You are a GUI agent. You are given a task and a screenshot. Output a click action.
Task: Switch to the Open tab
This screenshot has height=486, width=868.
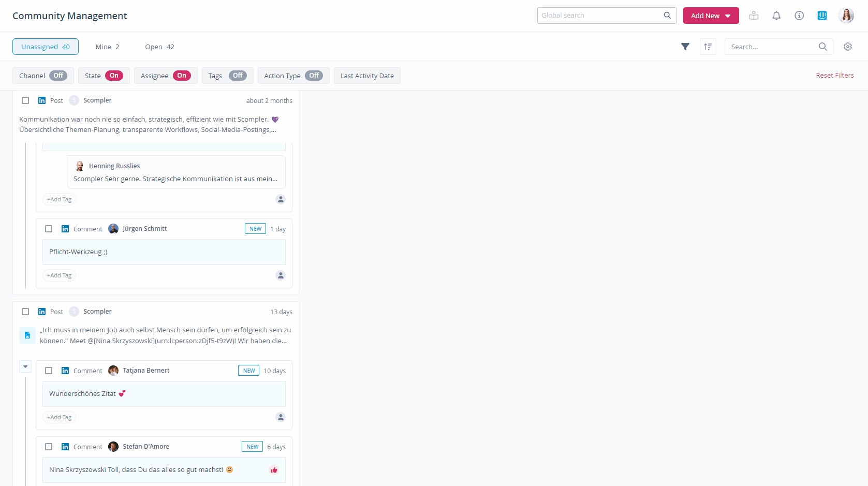[x=159, y=47]
